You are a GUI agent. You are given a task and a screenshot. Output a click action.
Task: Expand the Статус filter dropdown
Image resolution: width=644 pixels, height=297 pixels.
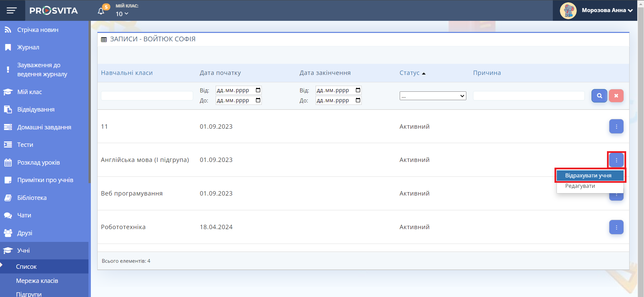(433, 96)
